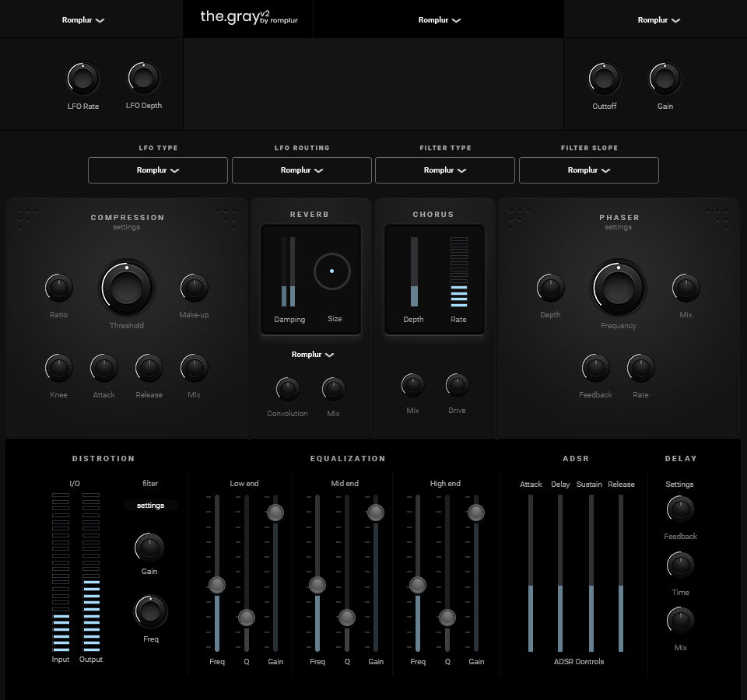Click the Chorus Mix knob
This screenshot has width=747, height=700.
tap(412, 385)
